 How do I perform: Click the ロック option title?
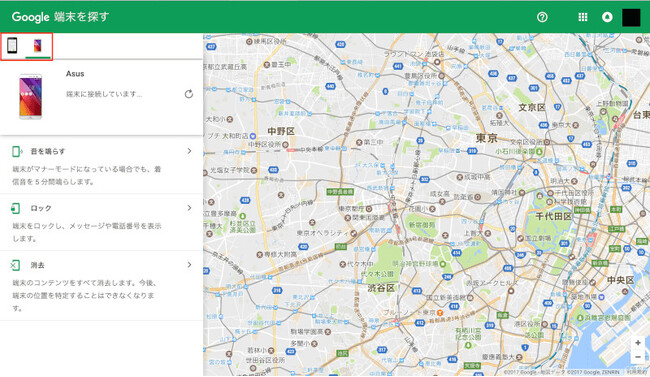click(x=41, y=208)
